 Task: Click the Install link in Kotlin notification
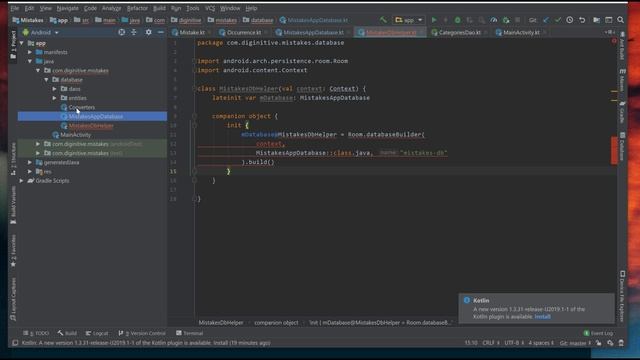click(x=542, y=317)
